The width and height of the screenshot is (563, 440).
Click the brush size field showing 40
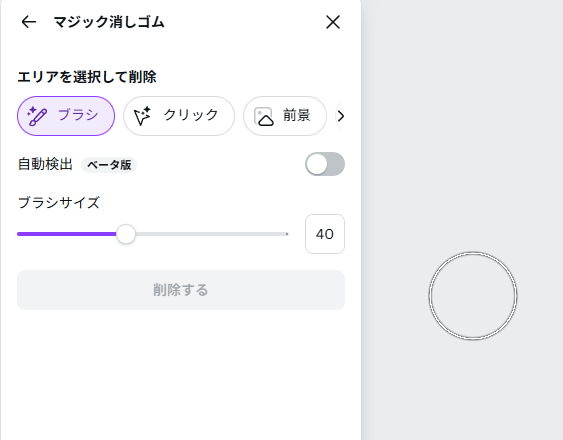click(x=325, y=234)
